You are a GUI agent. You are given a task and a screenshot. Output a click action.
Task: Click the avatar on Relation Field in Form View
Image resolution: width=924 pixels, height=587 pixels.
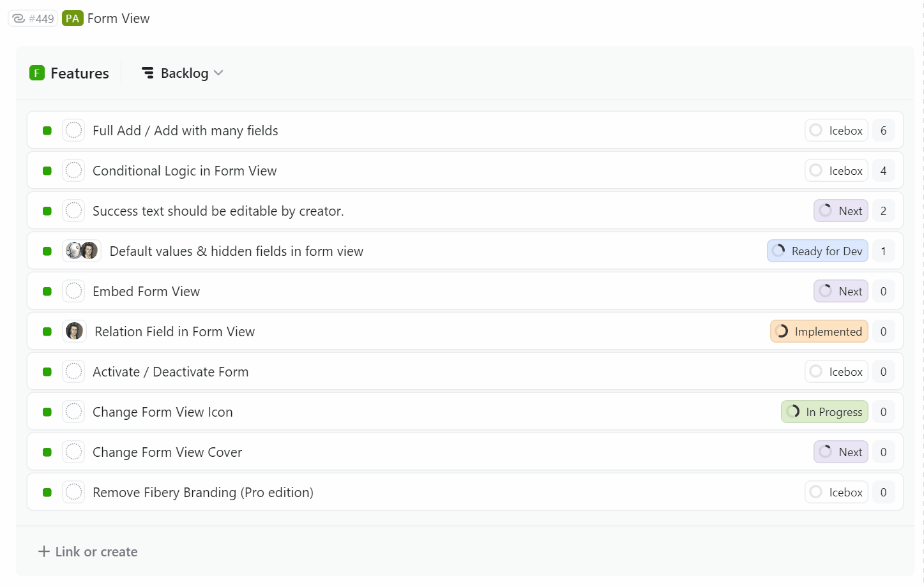[x=74, y=331]
